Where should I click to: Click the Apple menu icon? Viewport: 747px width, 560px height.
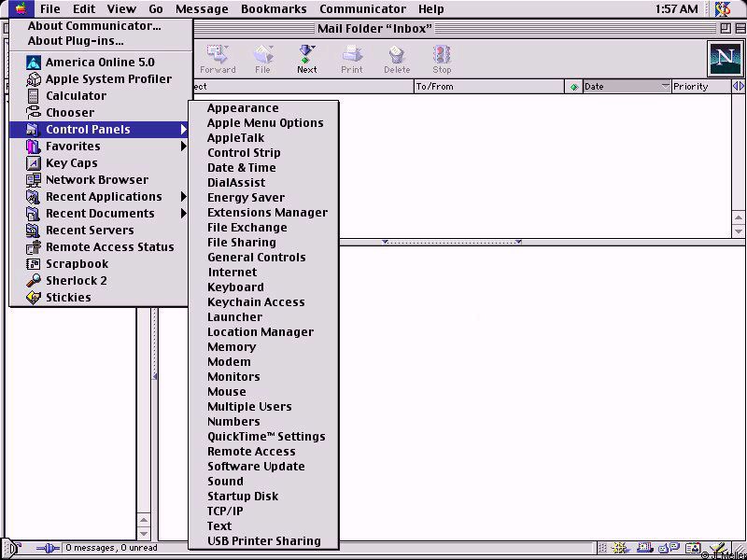click(x=20, y=8)
